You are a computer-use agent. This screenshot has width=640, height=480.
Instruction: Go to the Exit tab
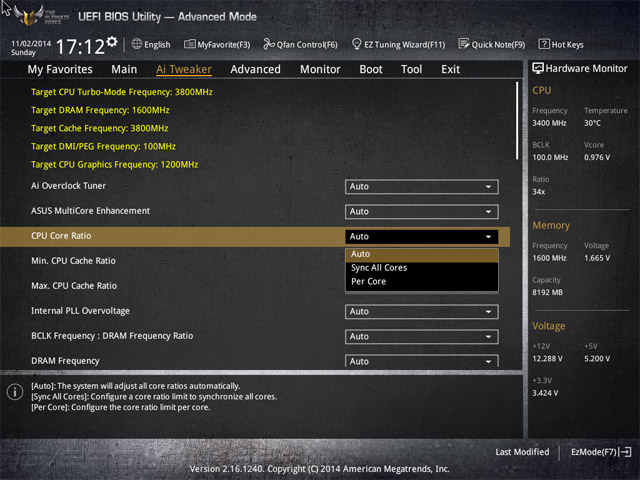point(450,69)
